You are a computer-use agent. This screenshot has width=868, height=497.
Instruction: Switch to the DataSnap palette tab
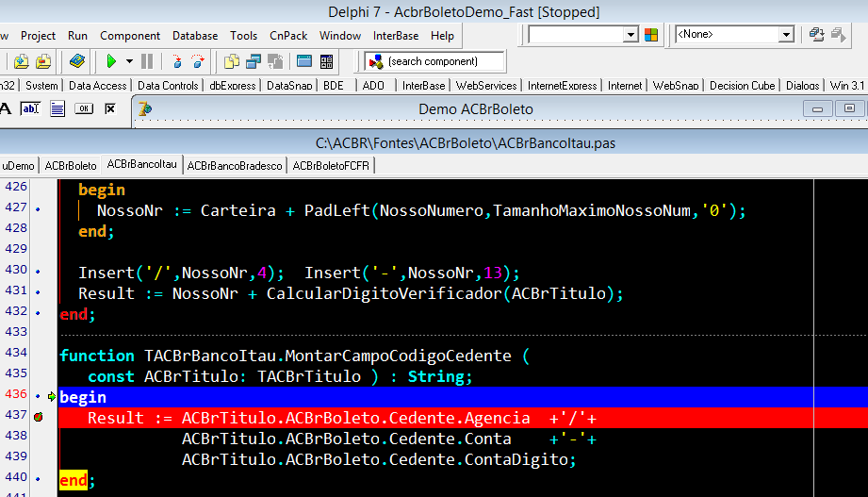[x=289, y=85]
